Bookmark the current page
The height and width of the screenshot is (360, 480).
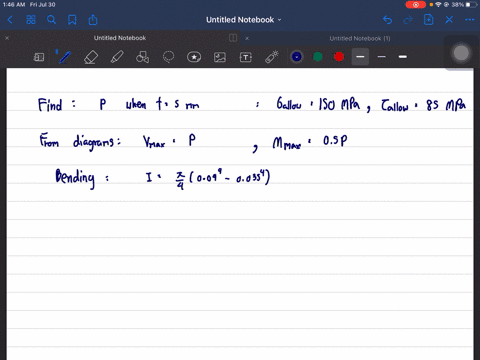[x=72, y=20]
